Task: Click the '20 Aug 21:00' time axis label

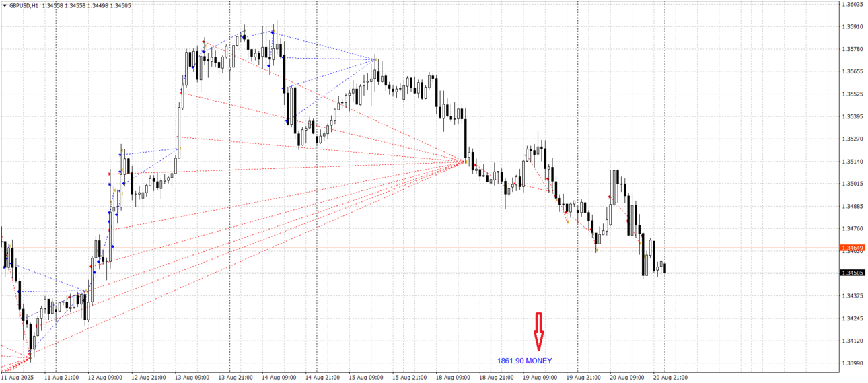Action: [670, 378]
